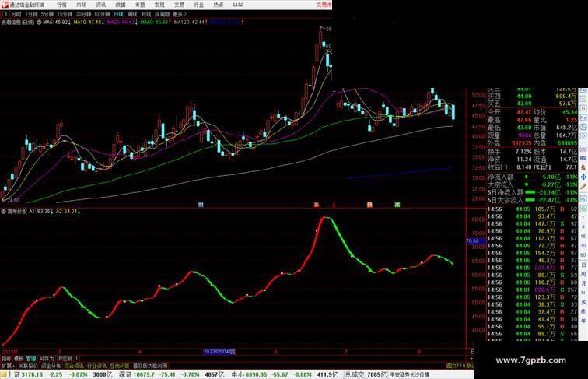
Task: Click the round icon beside indicator name A1
Action: (x=3, y=212)
